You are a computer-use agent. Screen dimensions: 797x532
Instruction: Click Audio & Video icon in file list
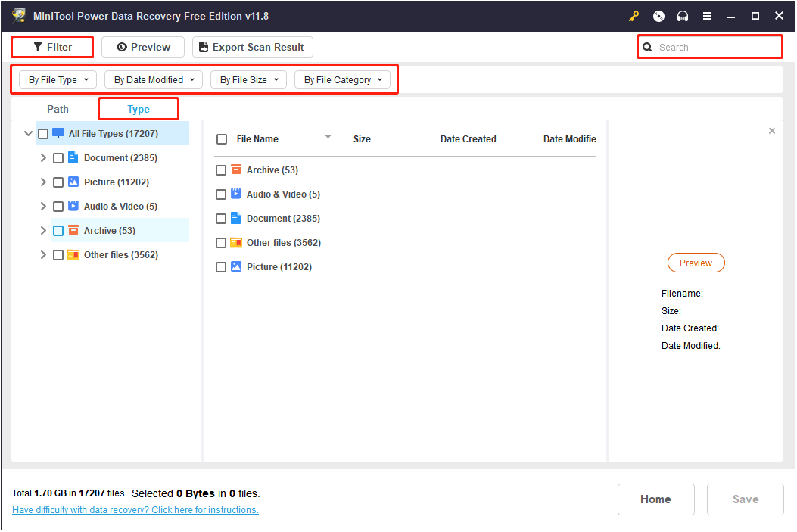(x=236, y=194)
